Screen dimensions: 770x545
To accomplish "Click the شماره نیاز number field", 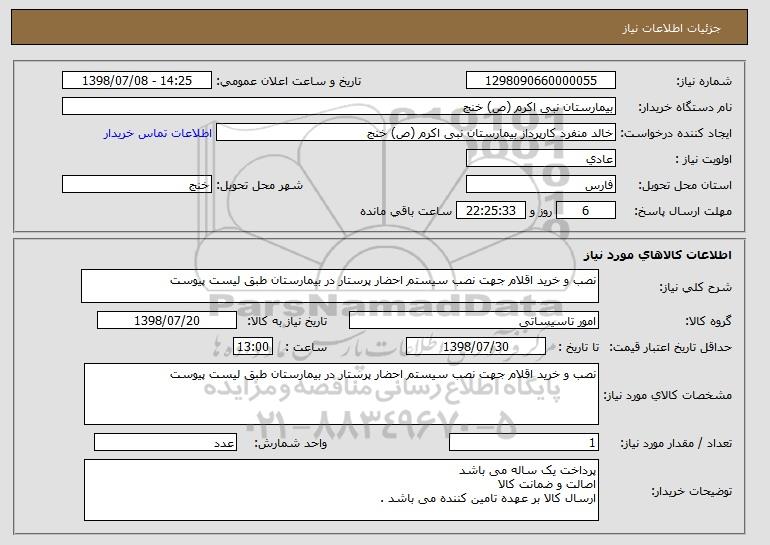I will tap(541, 81).
